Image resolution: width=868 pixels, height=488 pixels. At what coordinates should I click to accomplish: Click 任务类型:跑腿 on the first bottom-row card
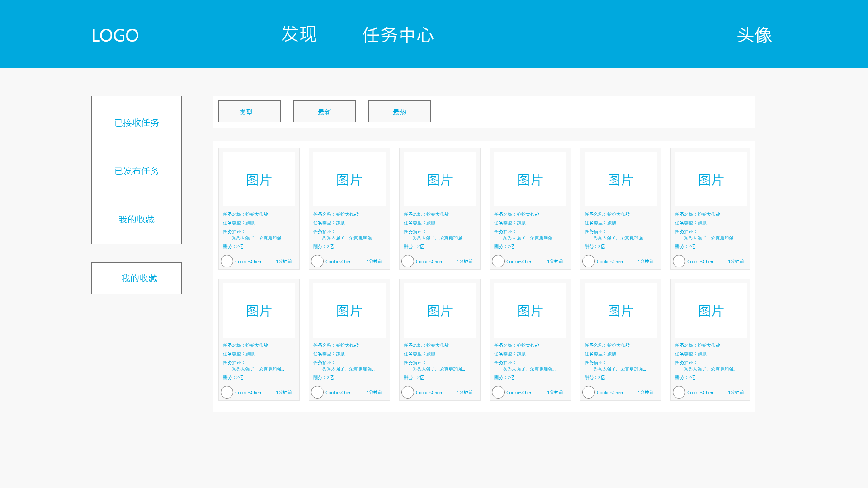tap(239, 354)
